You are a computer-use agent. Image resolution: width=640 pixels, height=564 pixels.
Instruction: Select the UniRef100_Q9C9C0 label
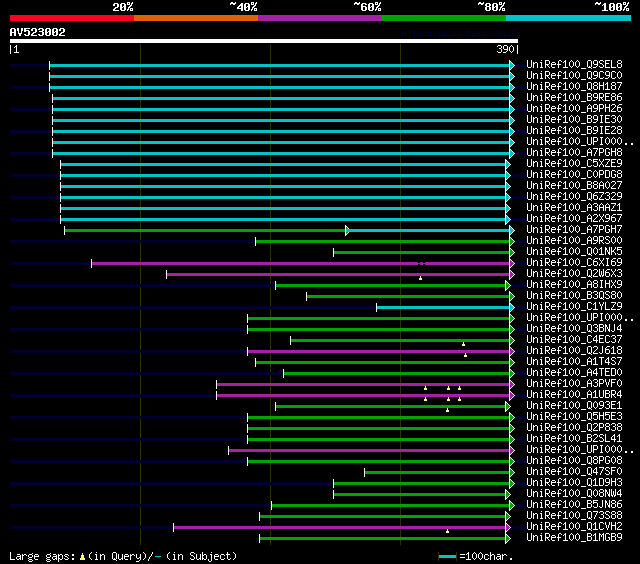click(x=574, y=75)
